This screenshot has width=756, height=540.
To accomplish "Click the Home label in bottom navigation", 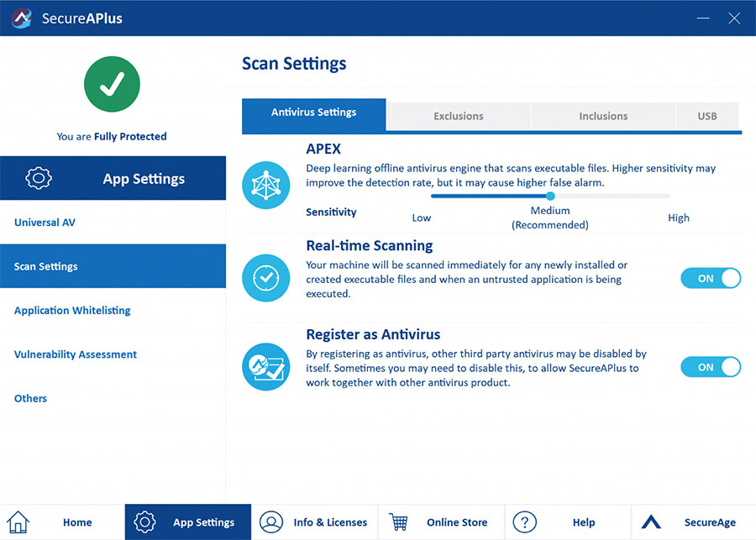I will click(x=77, y=522).
